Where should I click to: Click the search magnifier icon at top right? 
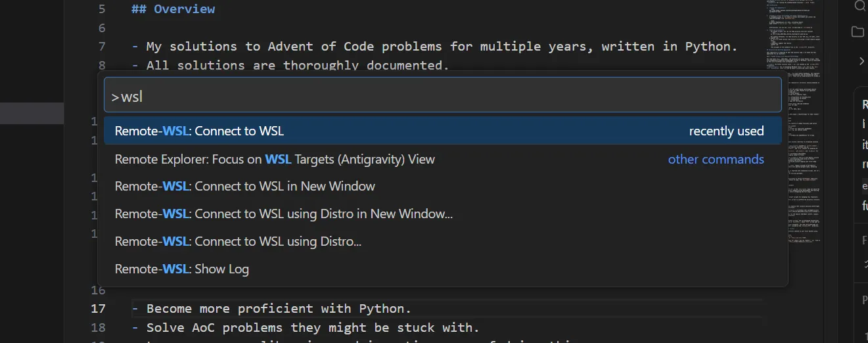pyautogui.click(x=859, y=6)
